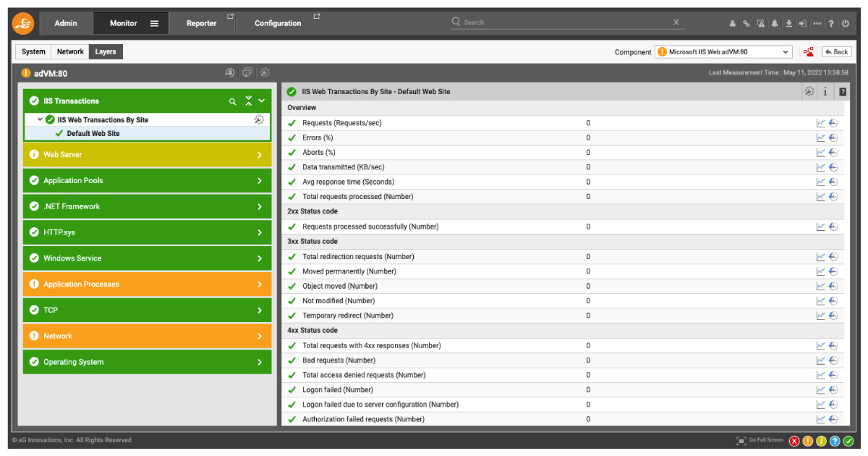This screenshot has width=868, height=456.
Task: Click the eG Innovations logo icon
Action: coord(23,23)
